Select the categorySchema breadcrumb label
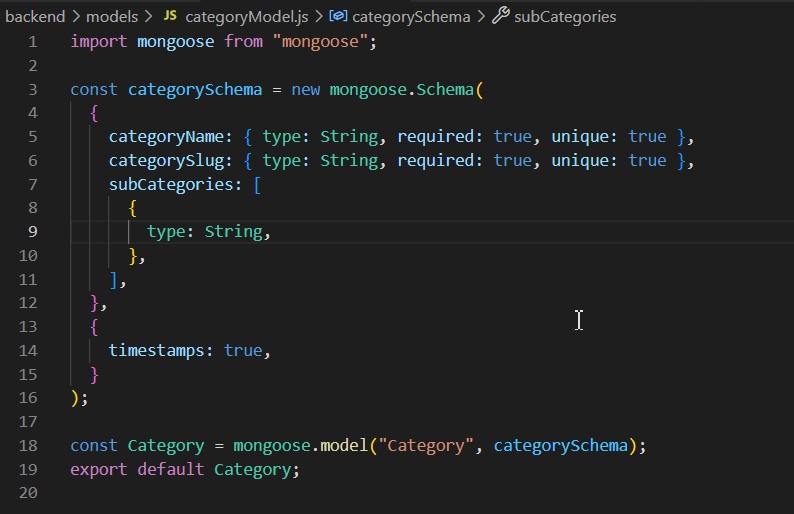The image size is (794, 514). pos(411,17)
